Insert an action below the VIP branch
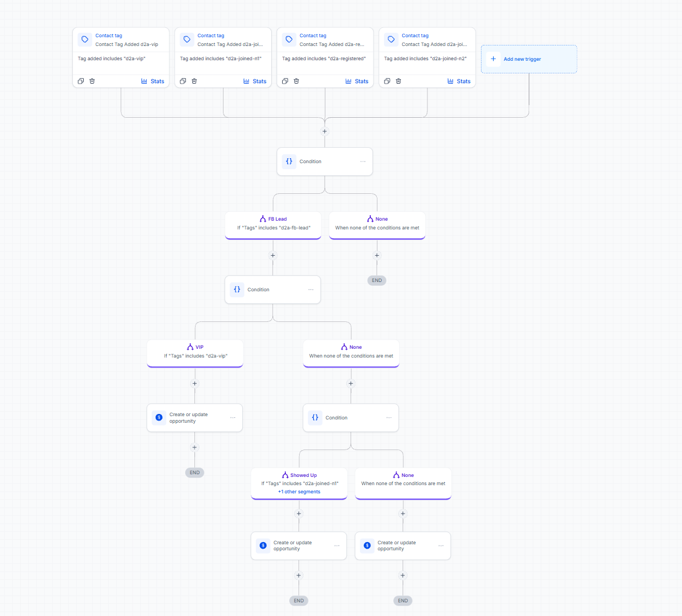 click(194, 383)
